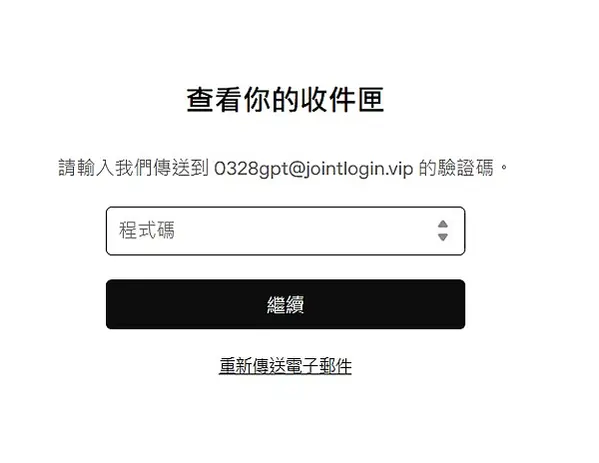The height and width of the screenshot is (463, 599).
Task: Click the 的驗證碼 text after the email
Action: click(456, 168)
